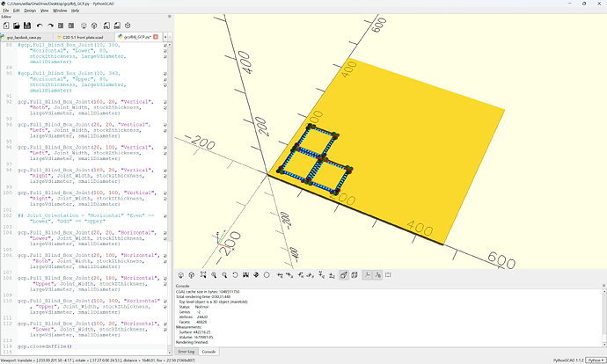Click the circle icon in viewport toolbar
Image resolution: width=607 pixels, height=364 pixels.
pos(267,275)
